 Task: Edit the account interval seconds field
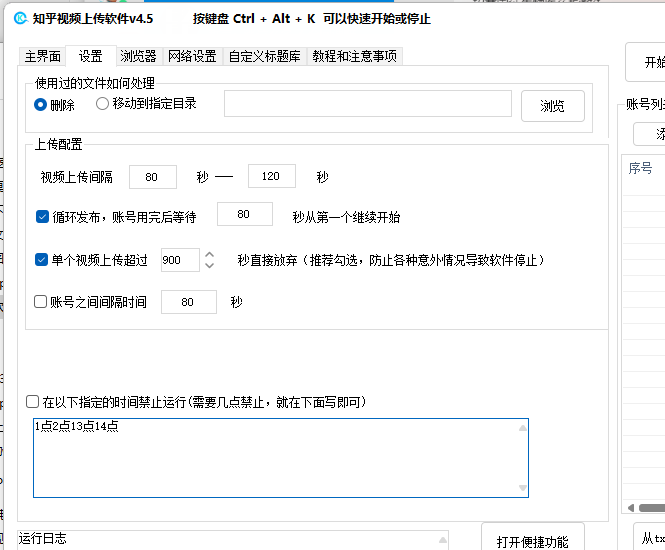pos(189,302)
